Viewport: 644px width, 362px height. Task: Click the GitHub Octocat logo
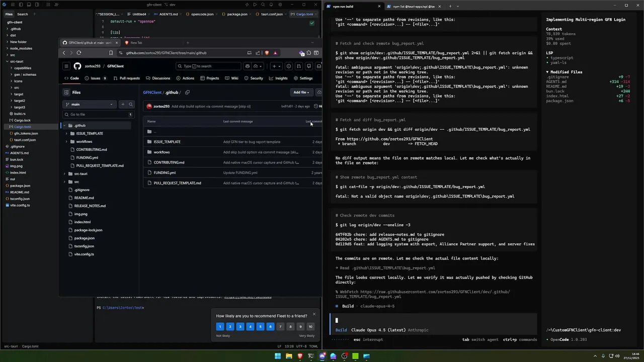[x=77, y=66]
